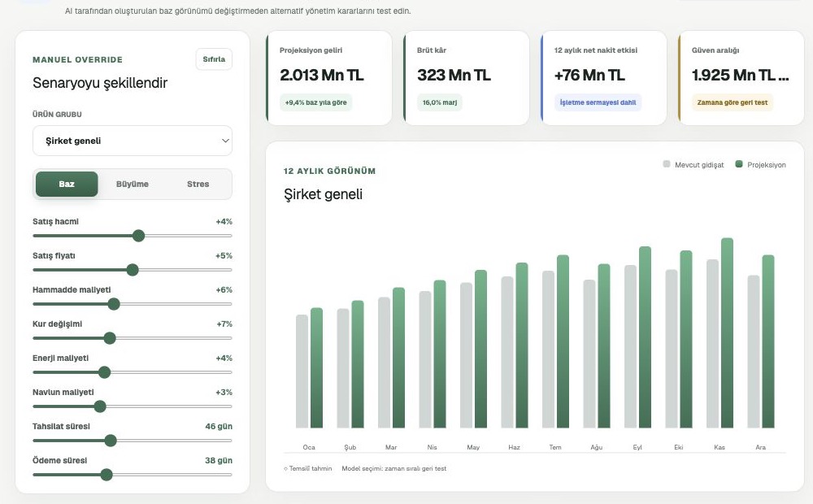The image size is (813, 504).
Task: Toggle the Mevcut gidişat legend swatch
Action: pyautogui.click(x=667, y=164)
